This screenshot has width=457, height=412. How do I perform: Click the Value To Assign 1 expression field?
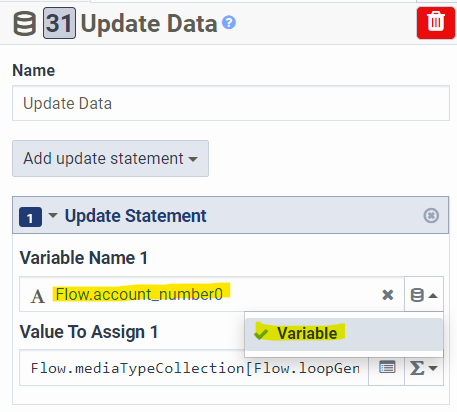tap(194, 368)
